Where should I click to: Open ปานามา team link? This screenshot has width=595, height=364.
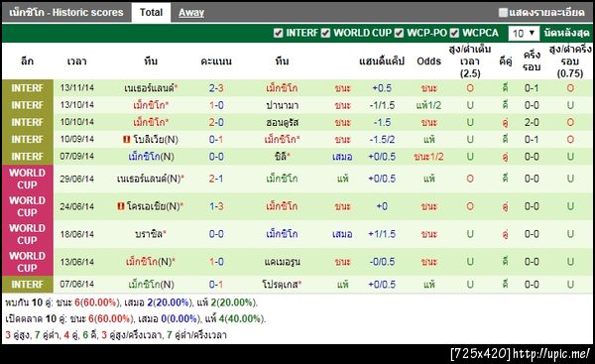(x=283, y=105)
